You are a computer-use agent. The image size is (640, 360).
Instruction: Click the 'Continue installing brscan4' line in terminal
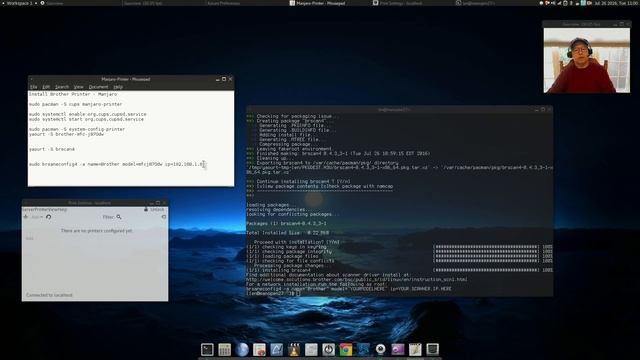[303, 182]
